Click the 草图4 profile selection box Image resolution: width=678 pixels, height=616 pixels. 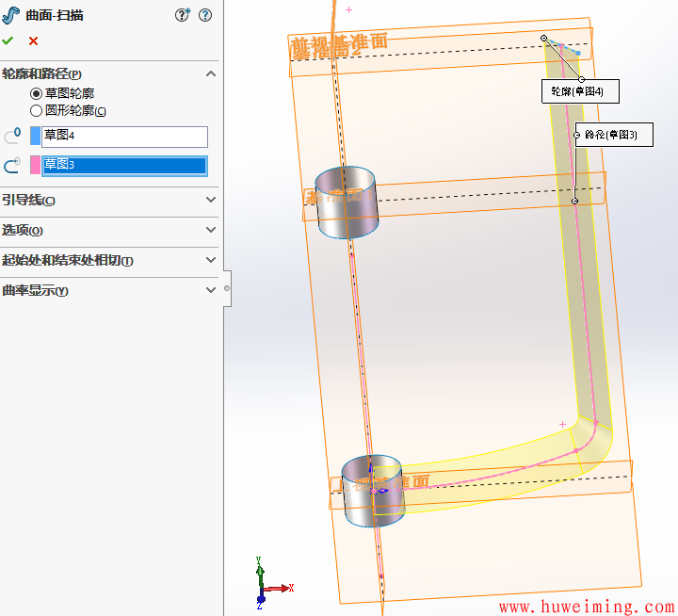click(x=123, y=137)
